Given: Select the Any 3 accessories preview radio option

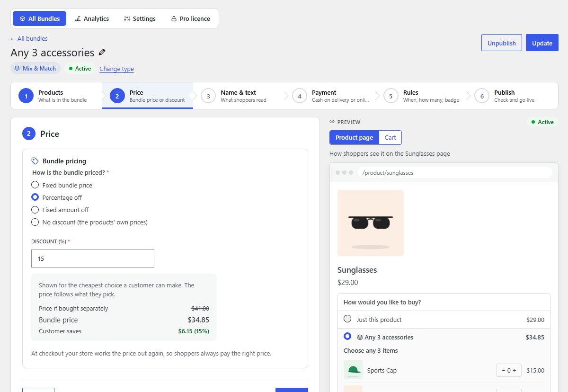Looking at the screenshot, I should click(x=348, y=337).
